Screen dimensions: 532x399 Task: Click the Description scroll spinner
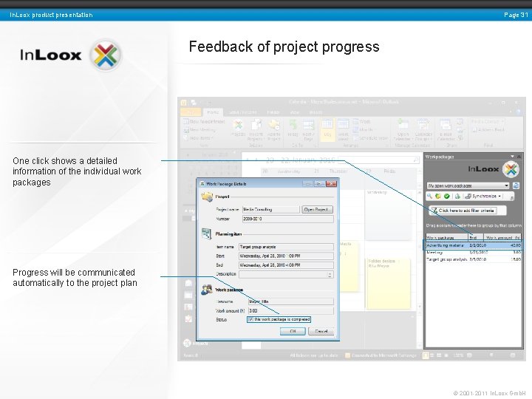[x=330, y=274]
